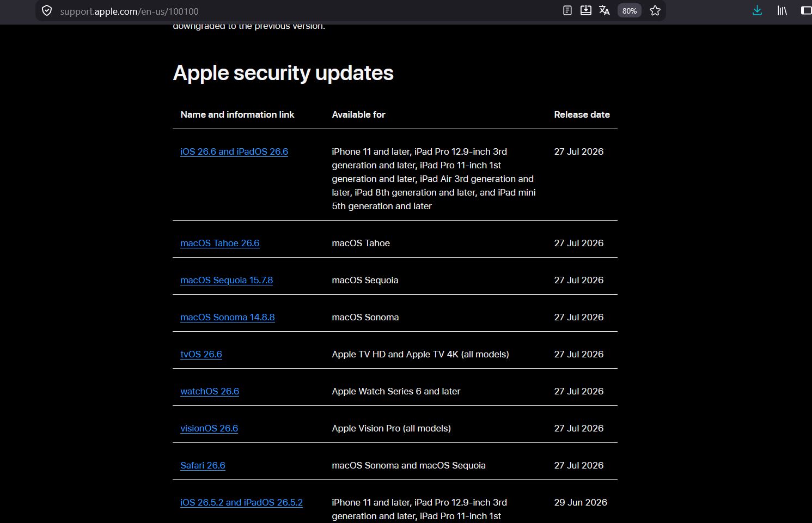Open iOS 26.6 and iPadOS 26.6 link
This screenshot has width=812, height=523.
click(234, 152)
